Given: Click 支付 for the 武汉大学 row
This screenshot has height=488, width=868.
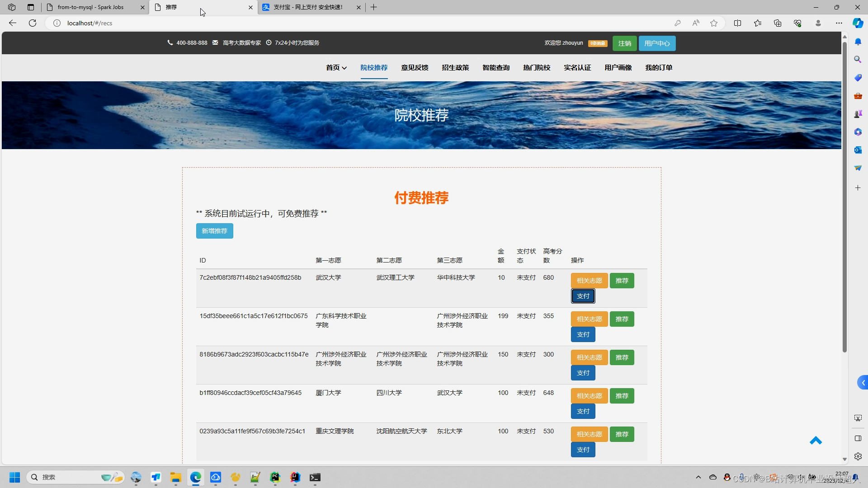Looking at the screenshot, I should (583, 296).
